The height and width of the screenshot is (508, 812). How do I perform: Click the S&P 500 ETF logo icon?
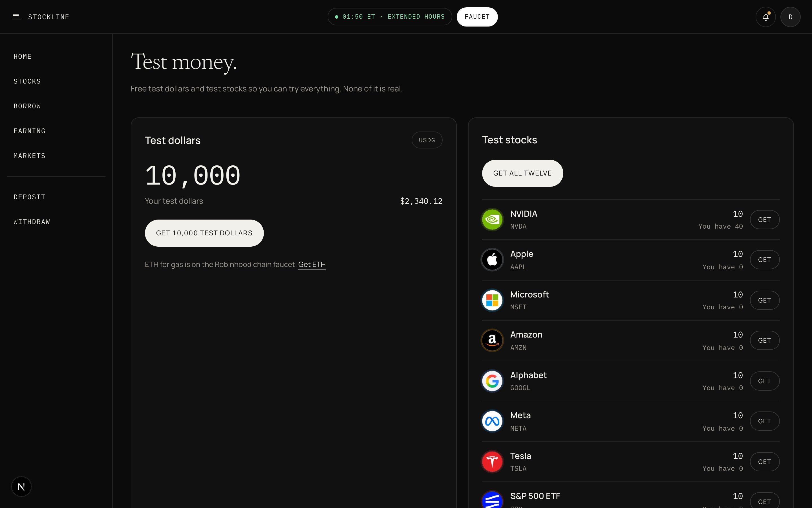[x=492, y=500]
